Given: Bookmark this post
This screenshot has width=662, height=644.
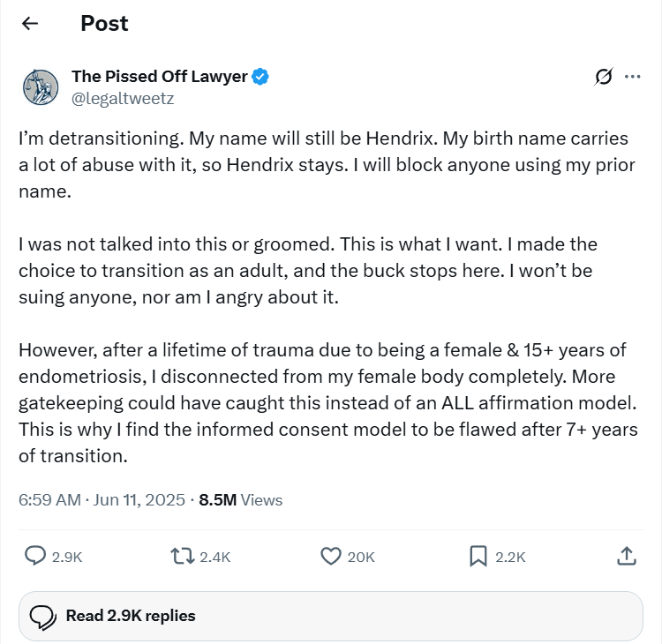Looking at the screenshot, I should [478, 556].
